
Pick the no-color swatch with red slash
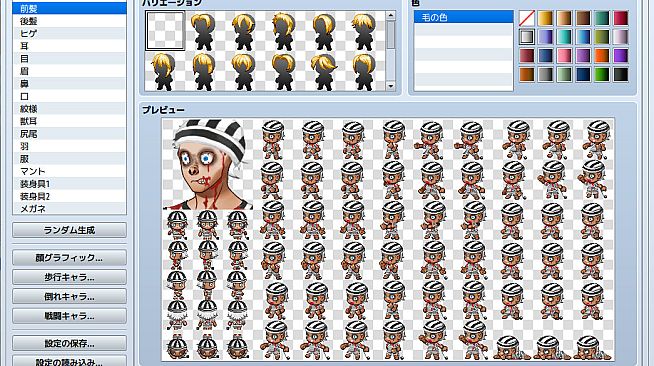[527, 18]
